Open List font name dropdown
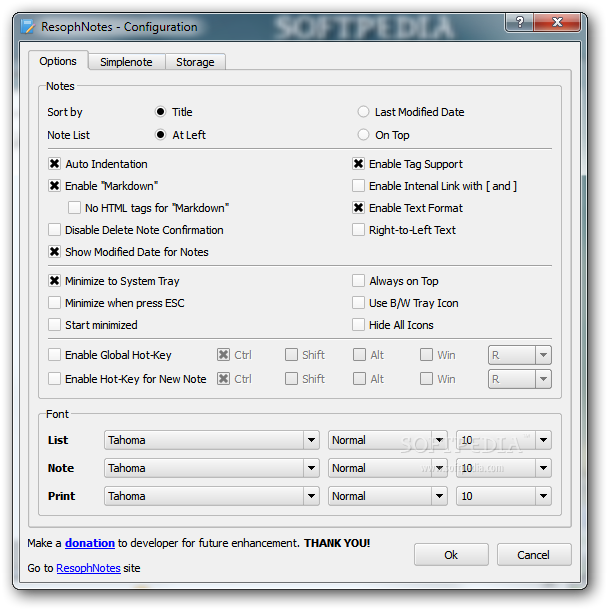The height and width of the screenshot is (610, 608). [x=212, y=440]
